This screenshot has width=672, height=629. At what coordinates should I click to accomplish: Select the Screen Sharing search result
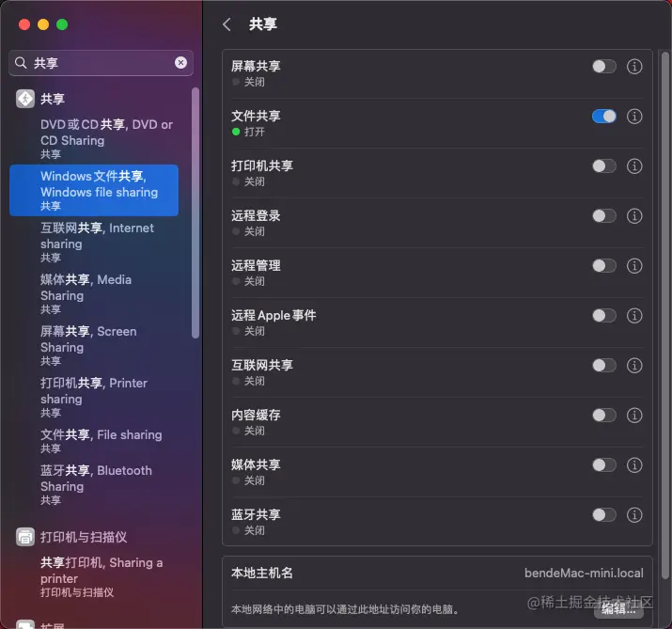pyautogui.click(x=94, y=346)
